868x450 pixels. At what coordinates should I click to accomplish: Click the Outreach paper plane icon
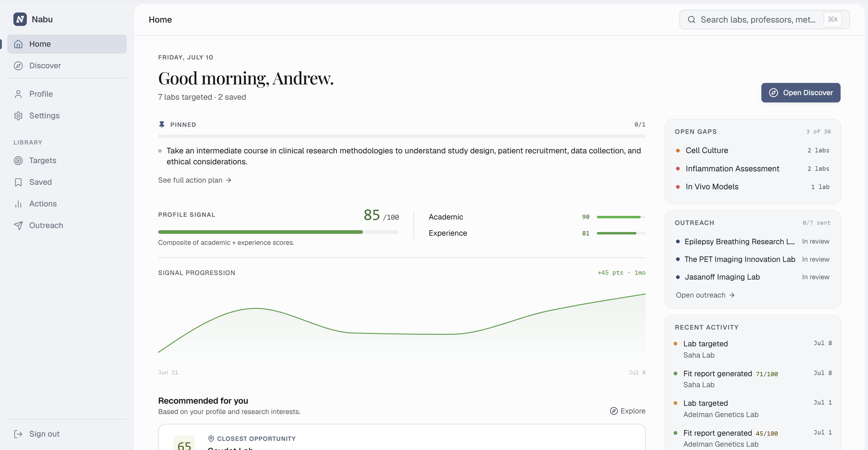click(18, 225)
